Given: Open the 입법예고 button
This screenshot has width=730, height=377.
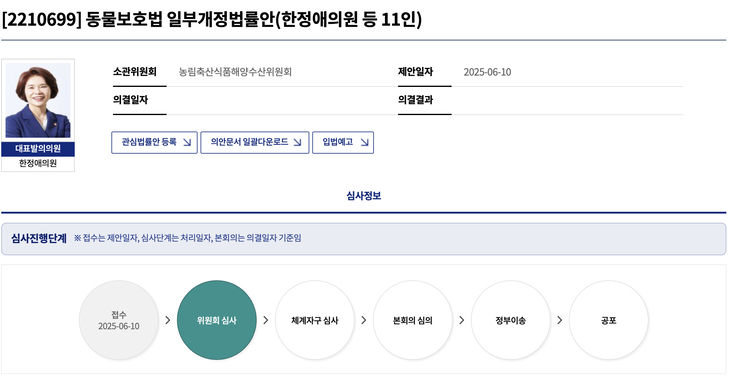Looking at the screenshot, I should pos(343,142).
